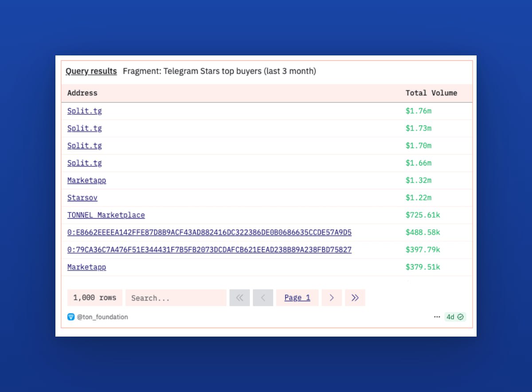Click the $725.61k volume value
This screenshot has width=532, height=392.
(423, 215)
